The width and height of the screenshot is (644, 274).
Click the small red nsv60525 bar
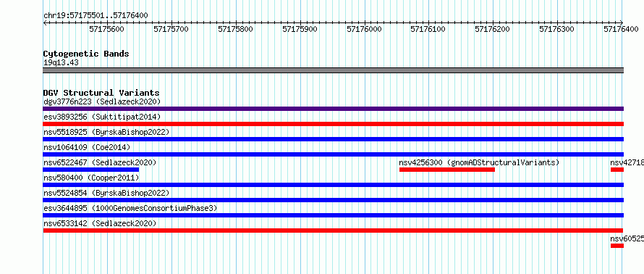617,246
